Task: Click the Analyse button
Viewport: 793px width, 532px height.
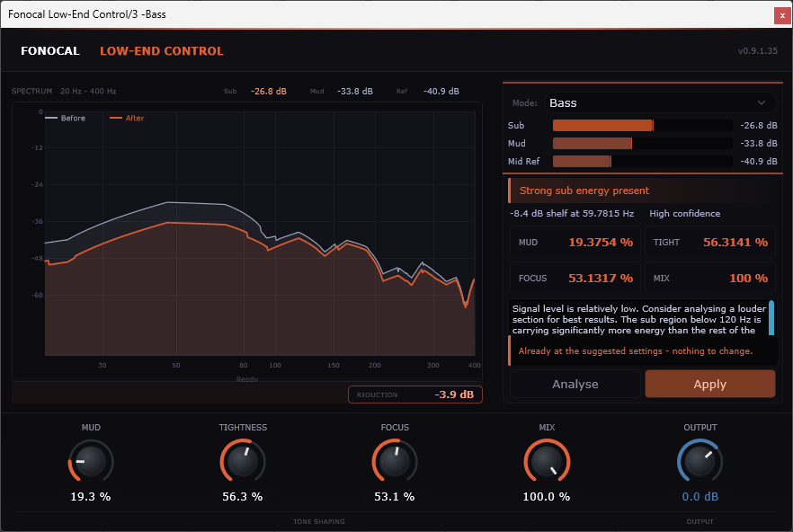Action: click(x=575, y=384)
